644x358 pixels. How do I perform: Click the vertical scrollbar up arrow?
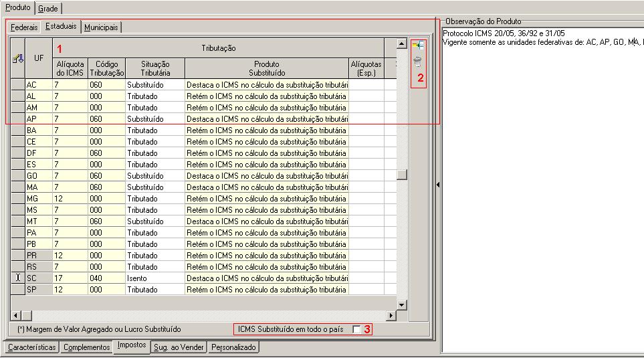tap(402, 44)
